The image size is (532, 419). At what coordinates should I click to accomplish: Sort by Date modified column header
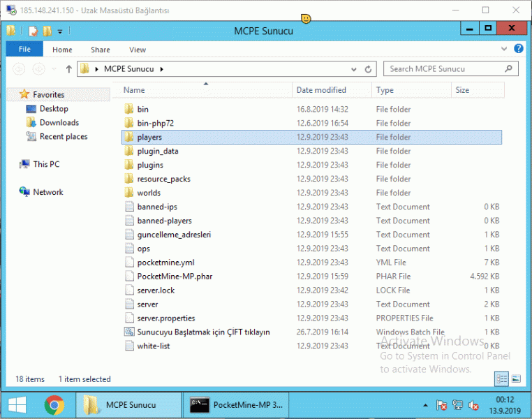pyautogui.click(x=332, y=90)
